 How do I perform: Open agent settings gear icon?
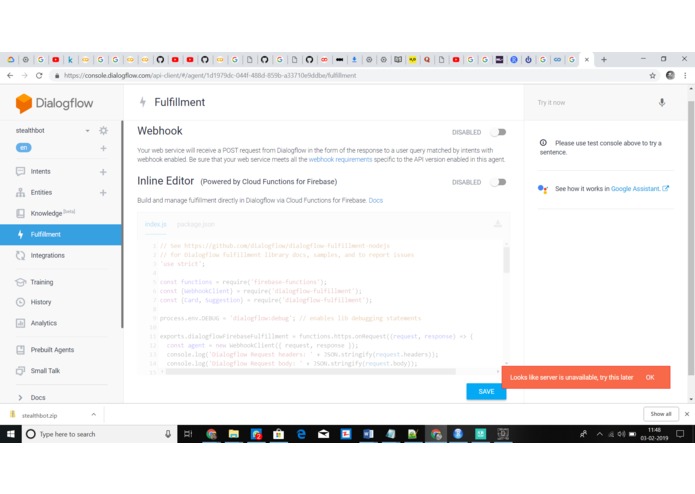pyautogui.click(x=103, y=130)
